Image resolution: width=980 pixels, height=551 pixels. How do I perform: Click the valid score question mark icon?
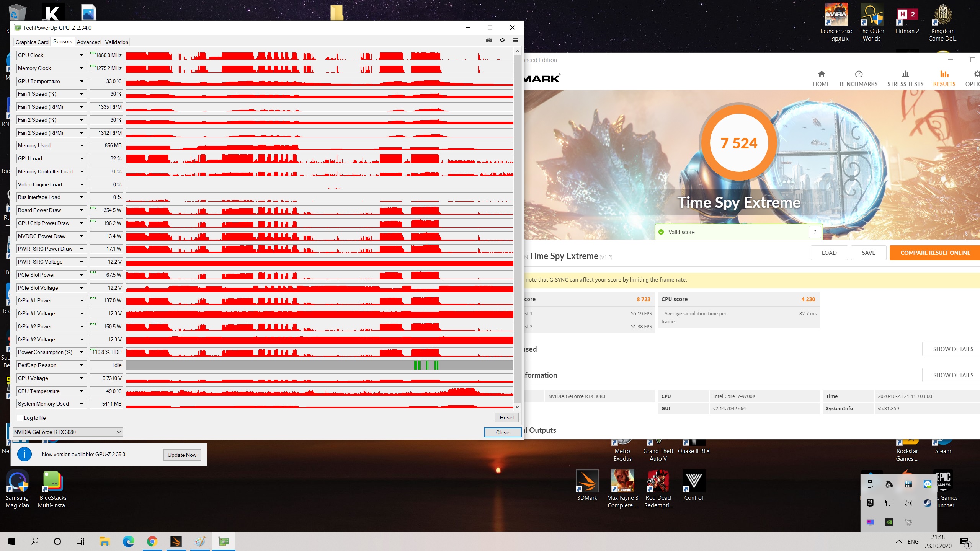(815, 232)
